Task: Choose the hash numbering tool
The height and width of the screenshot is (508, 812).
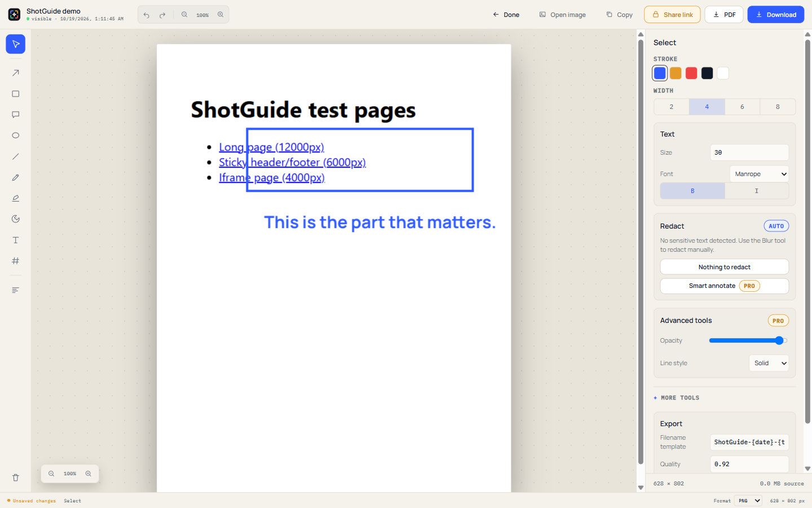Action: point(15,261)
